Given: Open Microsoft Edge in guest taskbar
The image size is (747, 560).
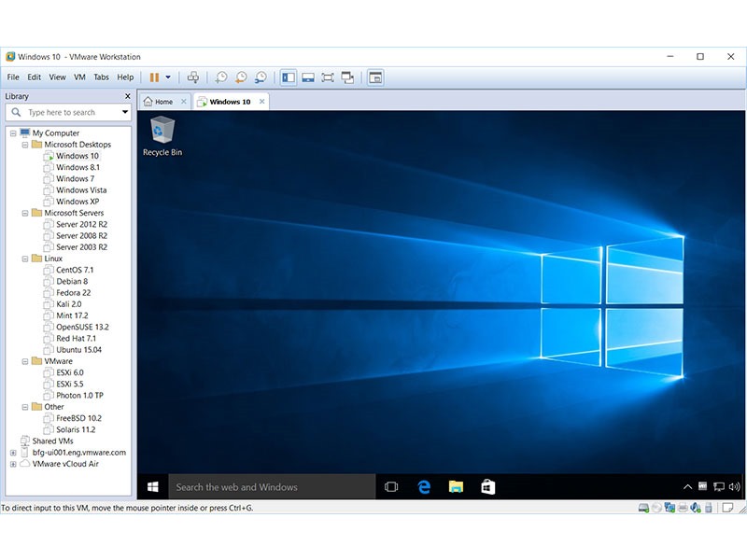Looking at the screenshot, I should coord(423,486).
